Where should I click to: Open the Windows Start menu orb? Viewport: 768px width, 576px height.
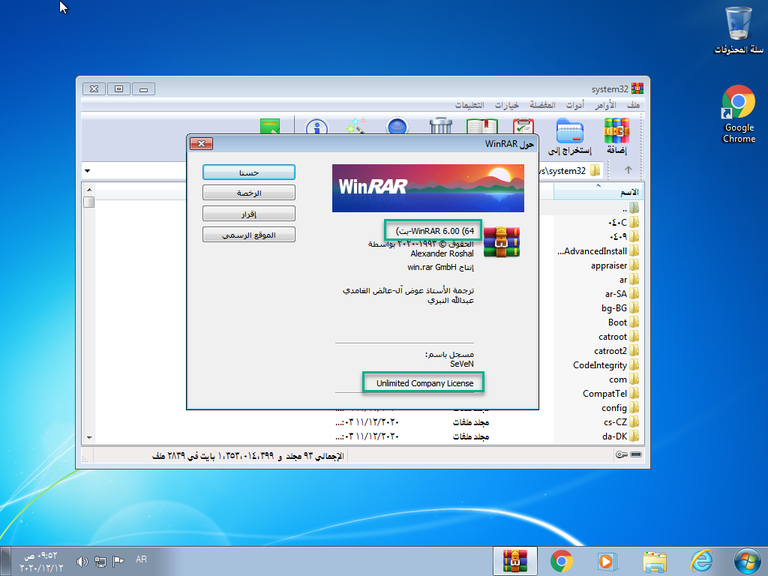point(748,561)
